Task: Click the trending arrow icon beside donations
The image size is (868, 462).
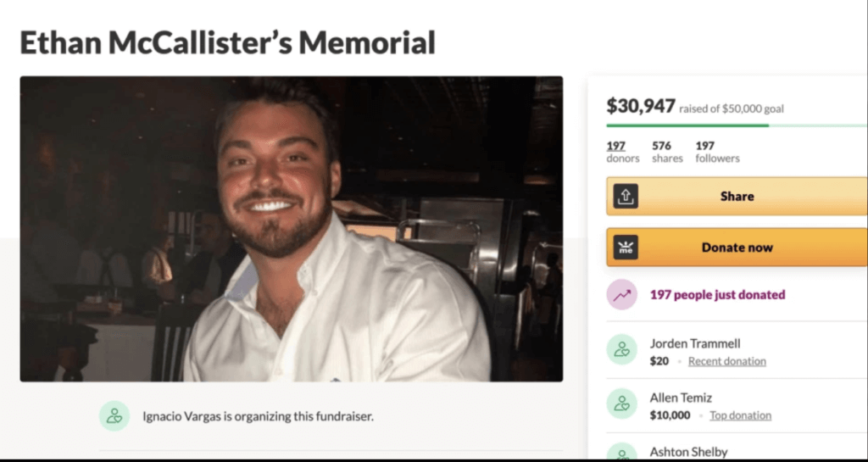Action: pos(621,294)
